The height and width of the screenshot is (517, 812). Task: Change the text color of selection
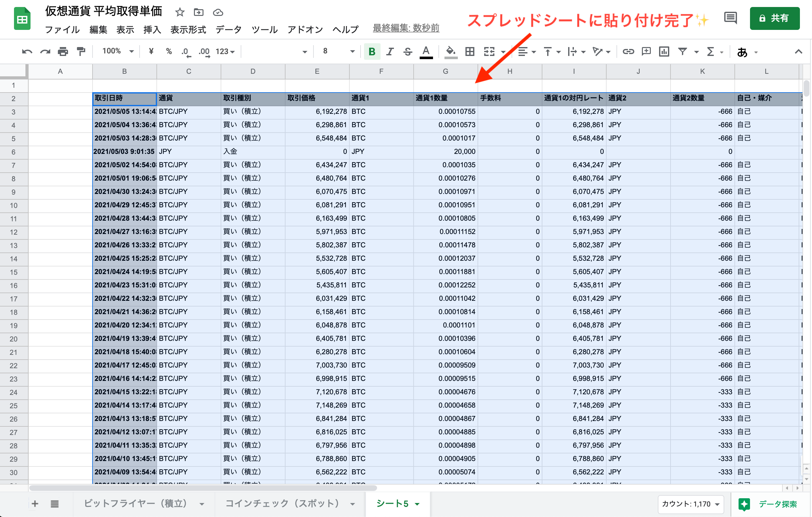(426, 52)
